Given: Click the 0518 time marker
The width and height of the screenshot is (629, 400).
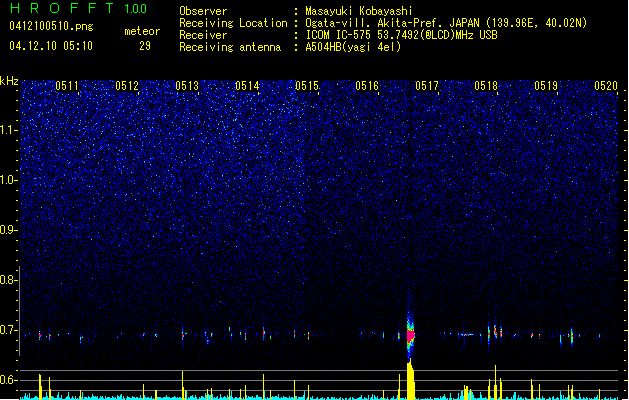Looking at the screenshot, I should pyautogui.click(x=486, y=86).
